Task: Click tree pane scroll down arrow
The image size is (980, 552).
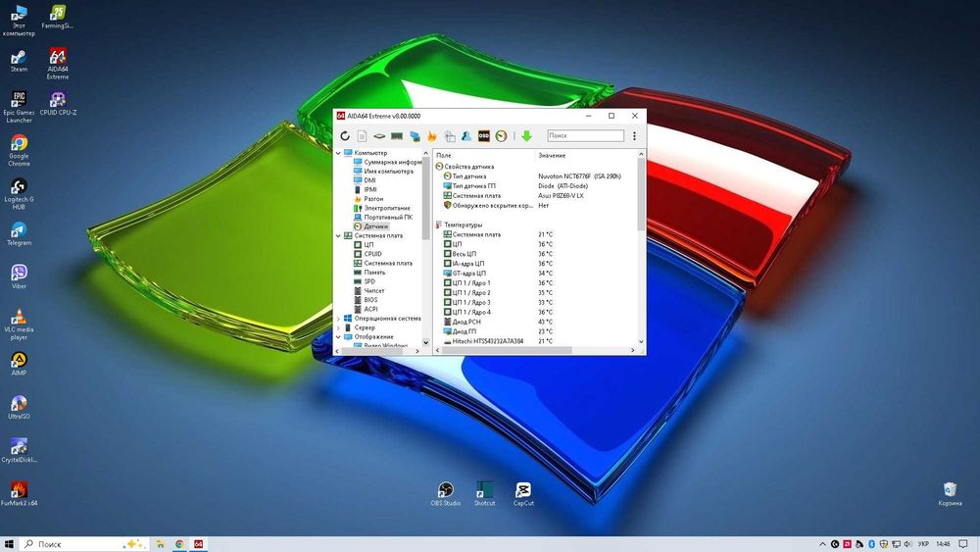Action: coord(426,342)
